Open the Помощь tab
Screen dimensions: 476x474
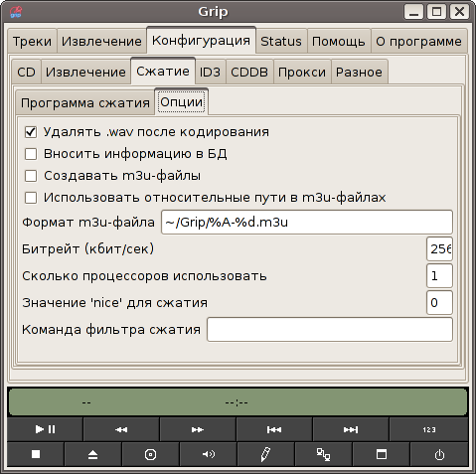(339, 42)
